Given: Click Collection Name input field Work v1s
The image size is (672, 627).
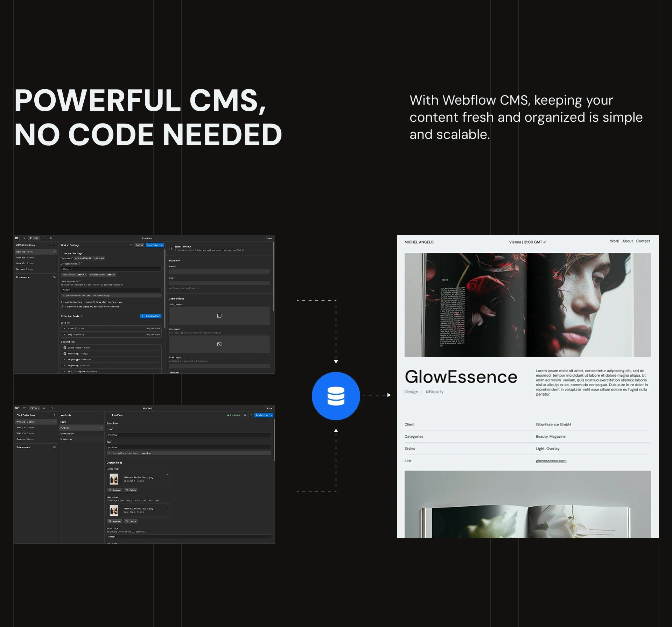Looking at the screenshot, I should coord(111,269).
